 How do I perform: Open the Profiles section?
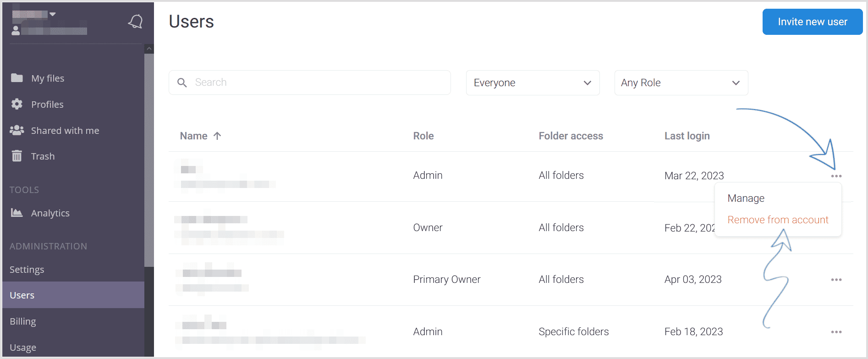tap(47, 105)
